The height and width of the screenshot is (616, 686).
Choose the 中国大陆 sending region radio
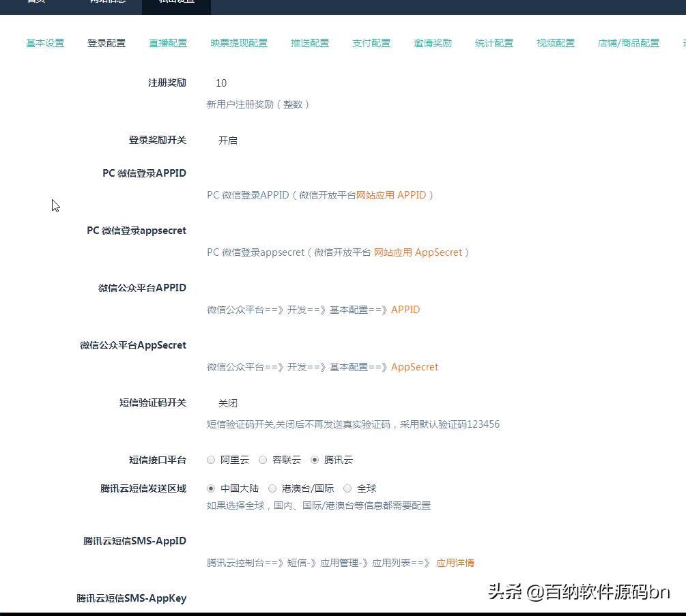tap(211, 488)
